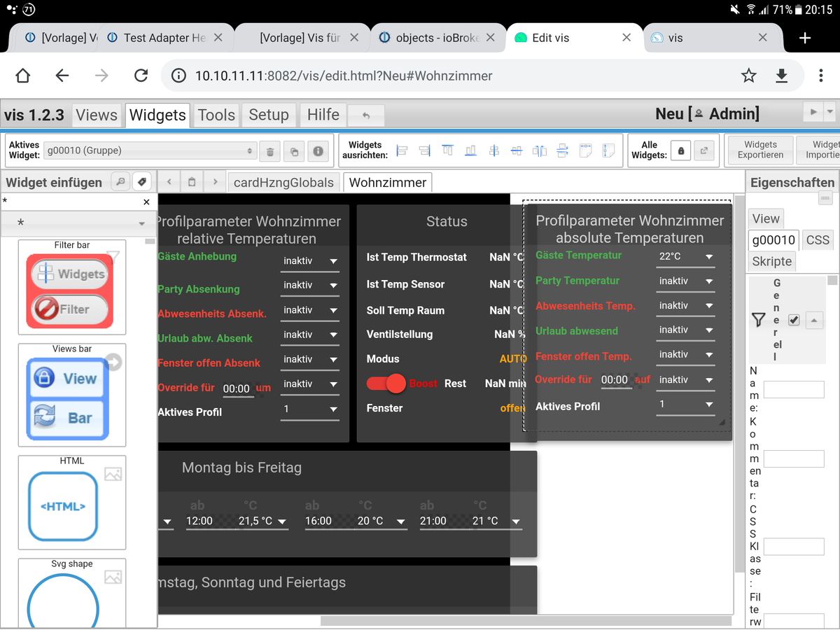Toggle the Boost switch
Screen dimensions: 840x630
tap(387, 384)
